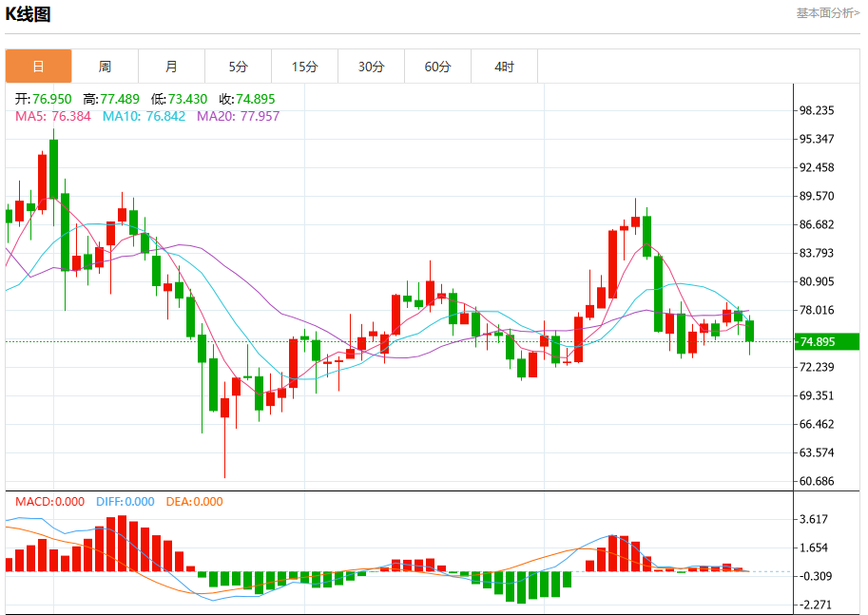
Task: Open the 5分 interval tab
Action: (x=238, y=67)
